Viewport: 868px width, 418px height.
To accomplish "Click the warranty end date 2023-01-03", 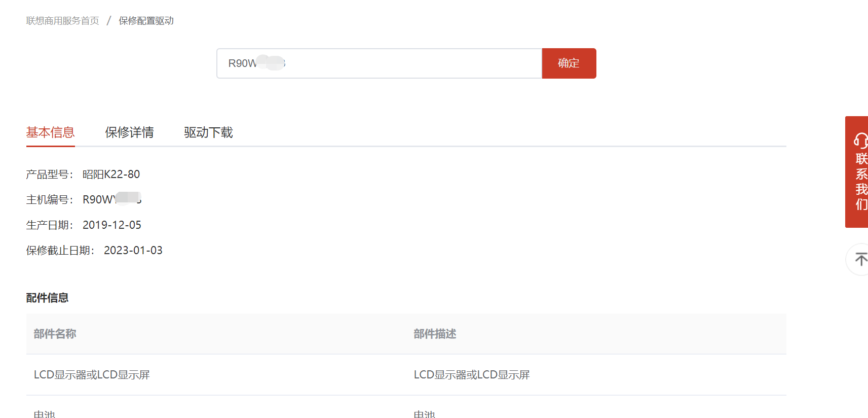I will (x=133, y=250).
